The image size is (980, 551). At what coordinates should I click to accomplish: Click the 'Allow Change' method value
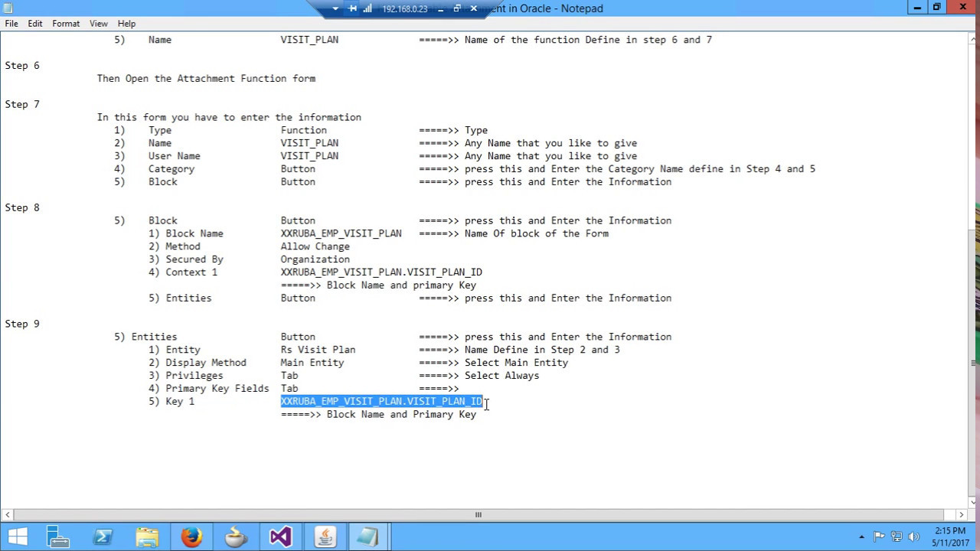point(315,246)
